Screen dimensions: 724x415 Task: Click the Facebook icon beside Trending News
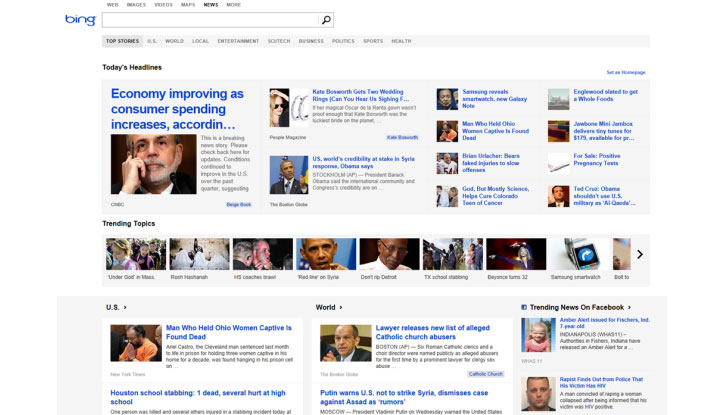[524, 307]
